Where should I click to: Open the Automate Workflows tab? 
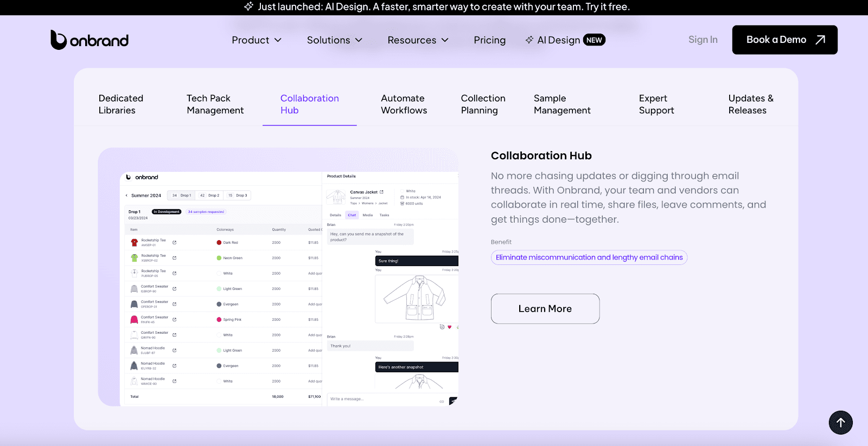404,104
